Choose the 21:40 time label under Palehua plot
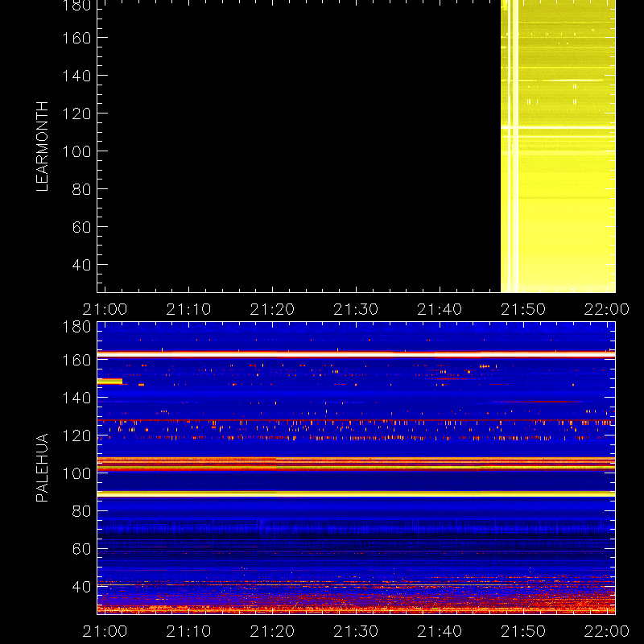Image resolution: width=644 pixels, height=644 pixels. (440, 631)
